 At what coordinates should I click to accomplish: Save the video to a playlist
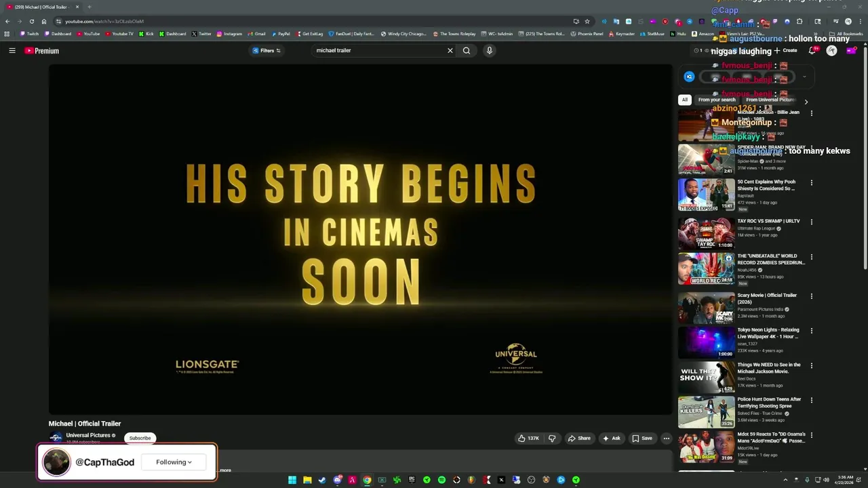[642, 439]
